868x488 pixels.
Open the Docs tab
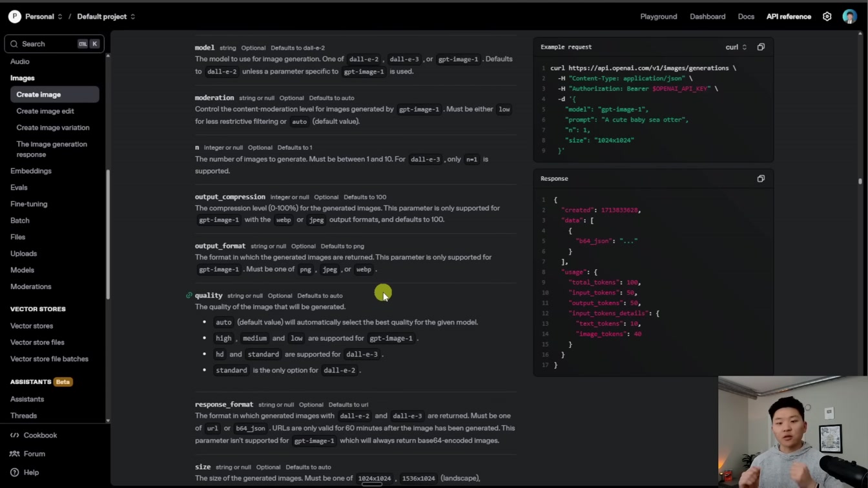[x=746, y=17]
